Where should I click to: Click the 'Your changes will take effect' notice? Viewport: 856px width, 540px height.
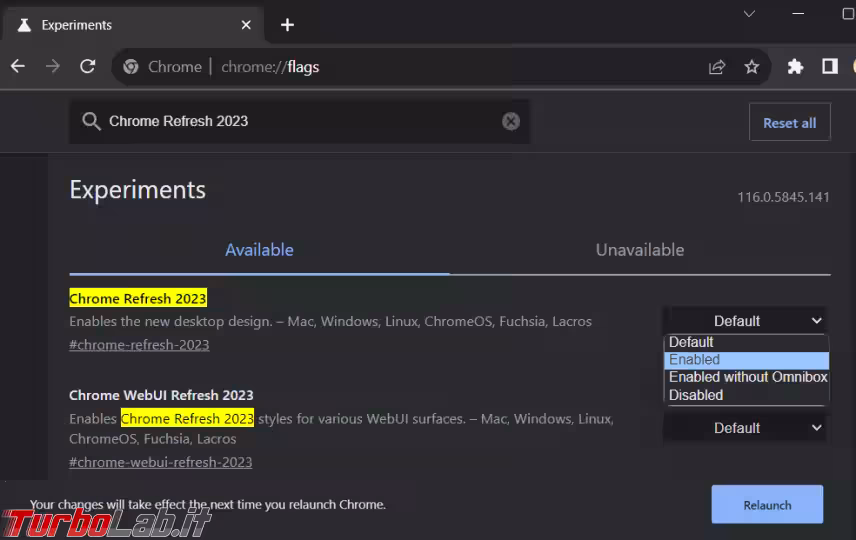click(207, 505)
